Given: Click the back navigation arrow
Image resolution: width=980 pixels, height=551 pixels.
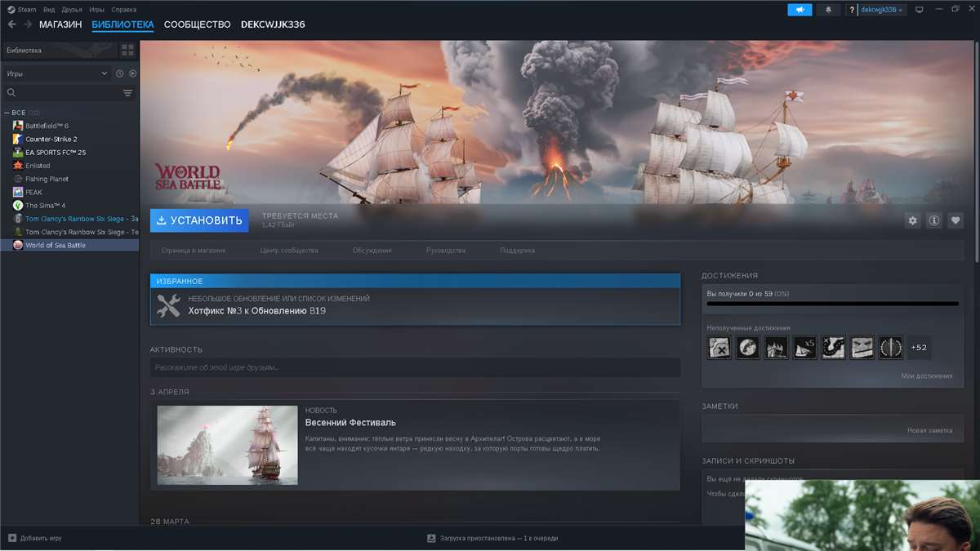Looking at the screenshot, I should pos(11,24).
